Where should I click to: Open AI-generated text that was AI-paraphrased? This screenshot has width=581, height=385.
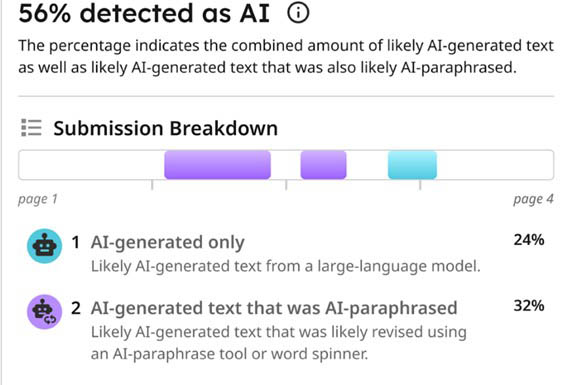[x=274, y=308]
